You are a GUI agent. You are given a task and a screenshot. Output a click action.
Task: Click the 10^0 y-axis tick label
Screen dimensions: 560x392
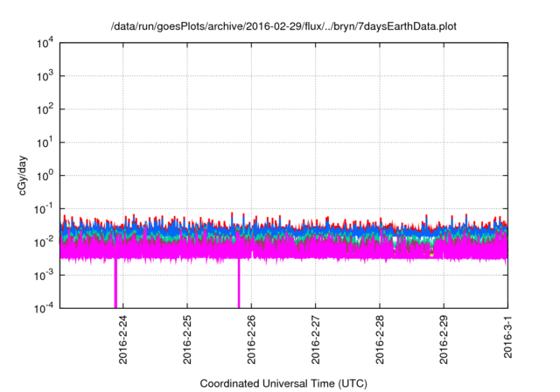(x=45, y=176)
